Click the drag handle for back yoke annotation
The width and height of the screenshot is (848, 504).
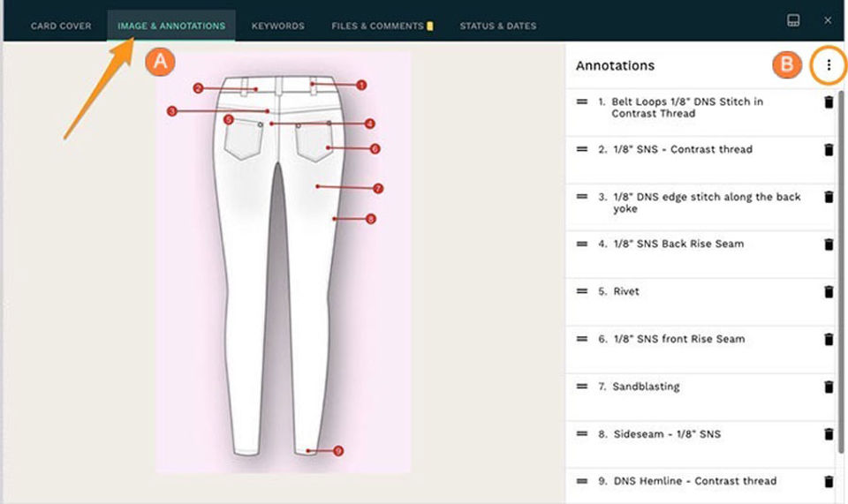point(582,197)
